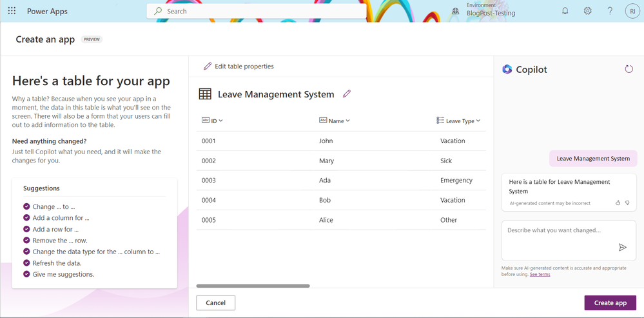644x318 pixels.
Task: Click the Name cell Bob
Action: coord(325,200)
